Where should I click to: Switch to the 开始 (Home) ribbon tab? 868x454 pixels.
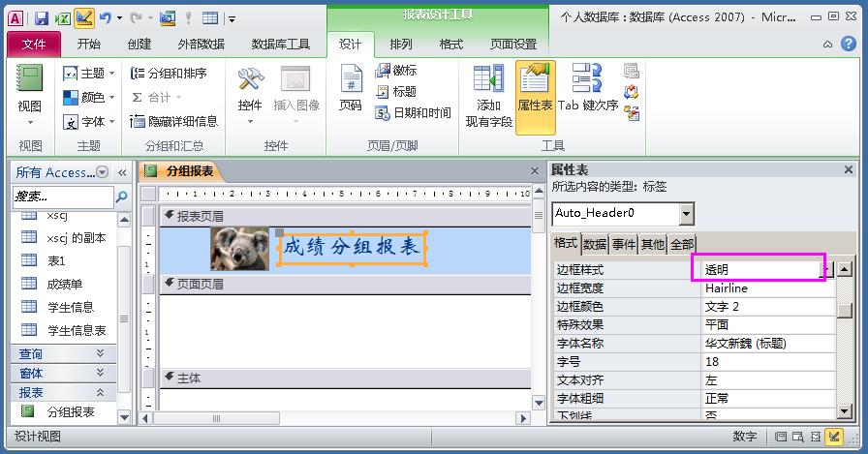(x=88, y=45)
